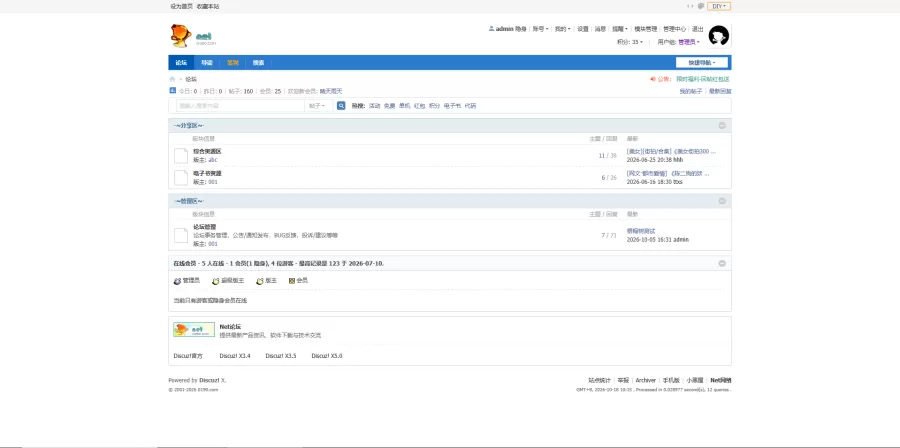Open the DIY dropdown menu
This screenshot has height=448, width=900.
(x=719, y=6)
